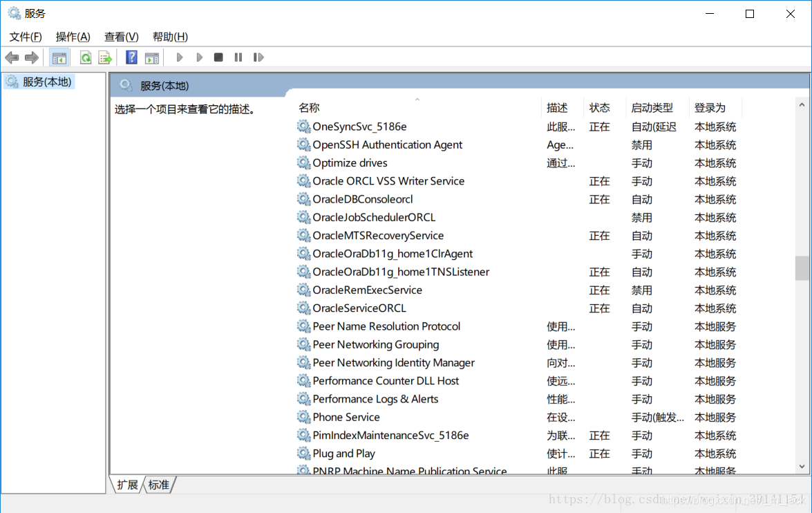Viewport: 812px width, 513px height.
Task: Click the gear icon beside OneSyncSvc_5186e
Action: pos(303,127)
